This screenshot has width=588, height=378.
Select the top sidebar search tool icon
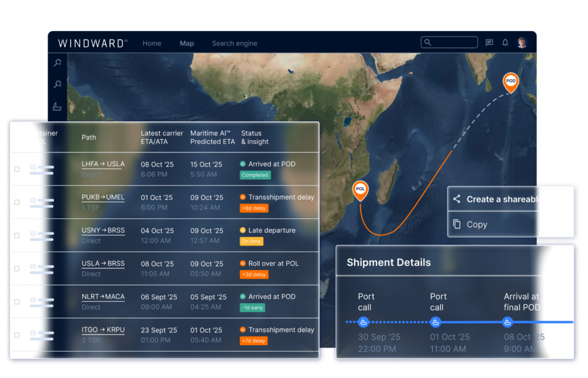(57, 63)
